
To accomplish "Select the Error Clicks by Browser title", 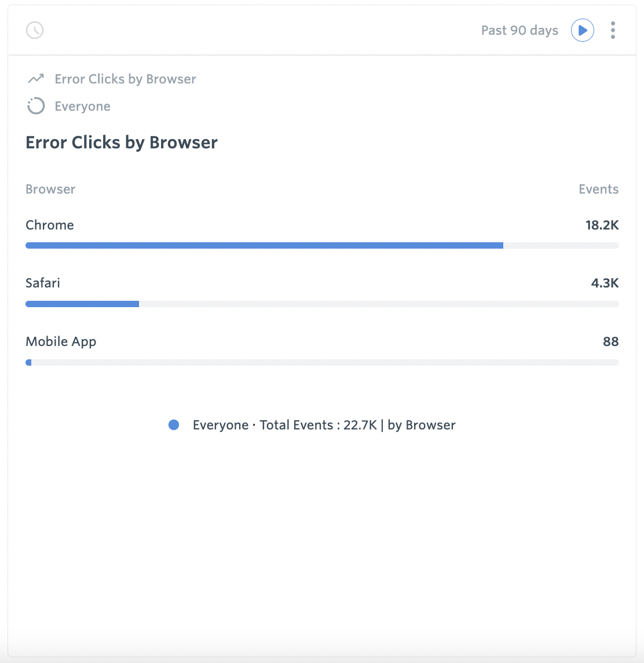I will 121,142.
